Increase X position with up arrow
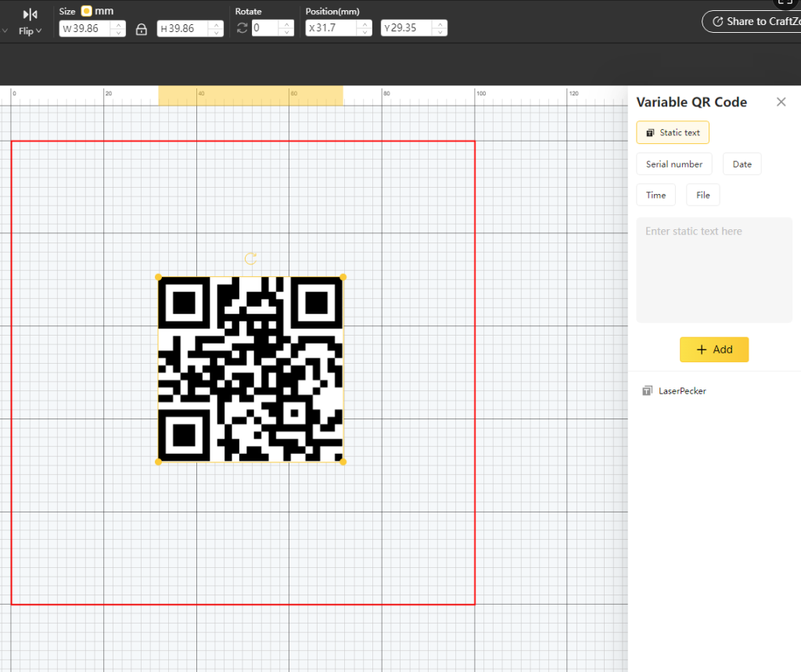The image size is (801, 672). pos(365,24)
